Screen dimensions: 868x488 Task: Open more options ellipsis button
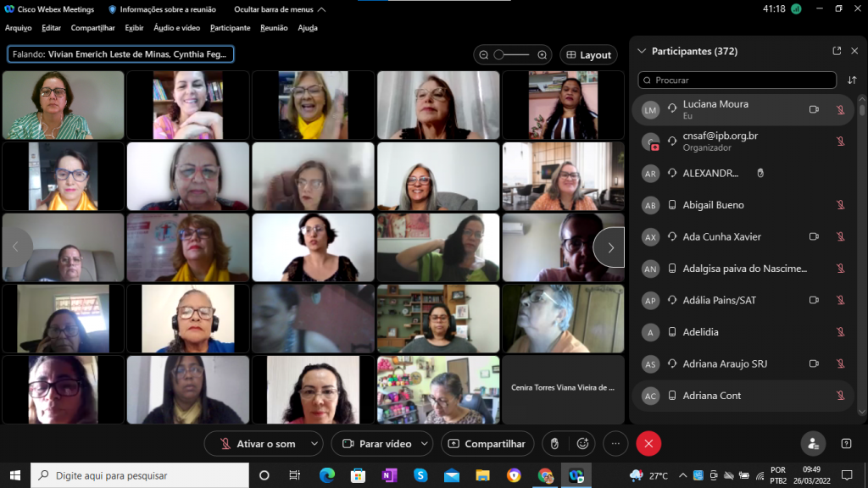(x=615, y=443)
